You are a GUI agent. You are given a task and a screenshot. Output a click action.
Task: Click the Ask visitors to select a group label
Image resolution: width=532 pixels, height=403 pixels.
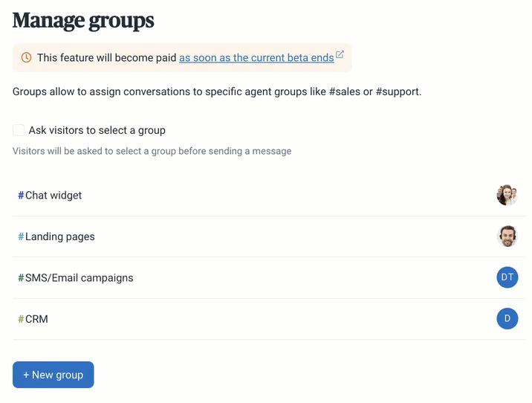(x=97, y=130)
